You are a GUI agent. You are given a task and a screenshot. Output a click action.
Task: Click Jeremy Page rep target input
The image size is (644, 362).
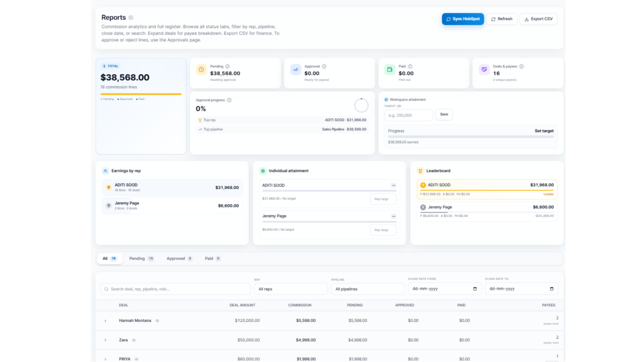point(383,230)
